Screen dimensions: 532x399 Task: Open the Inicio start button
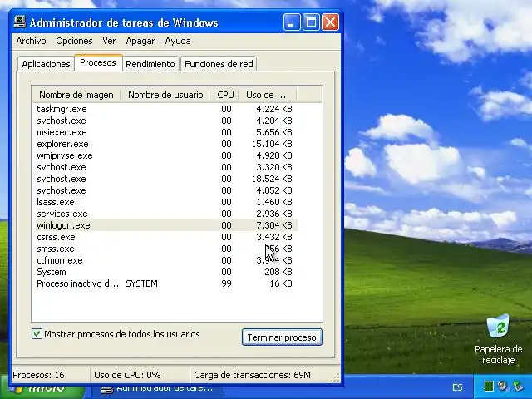pos(42,390)
